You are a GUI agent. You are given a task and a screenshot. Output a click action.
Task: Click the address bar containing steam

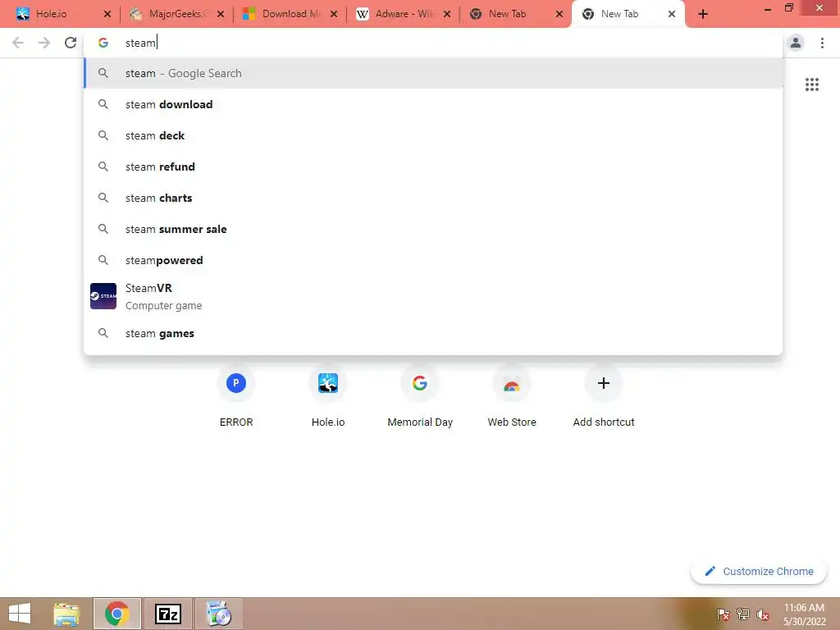coord(433,43)
